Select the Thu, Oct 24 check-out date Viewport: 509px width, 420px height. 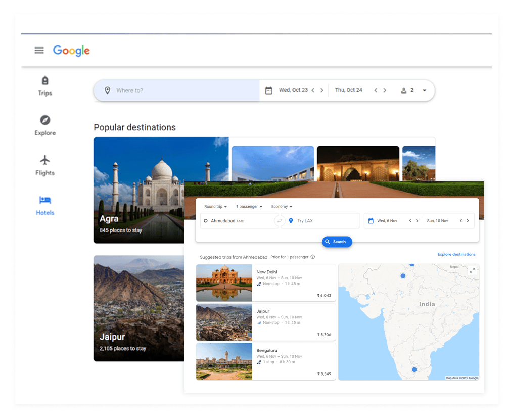coord(348,90)
